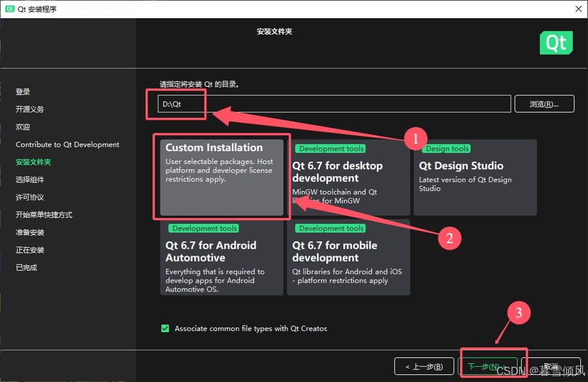Screen dimensions: 588x382
Task: Click 'User selectable packages' description text
Action: (x=219, y=170)
